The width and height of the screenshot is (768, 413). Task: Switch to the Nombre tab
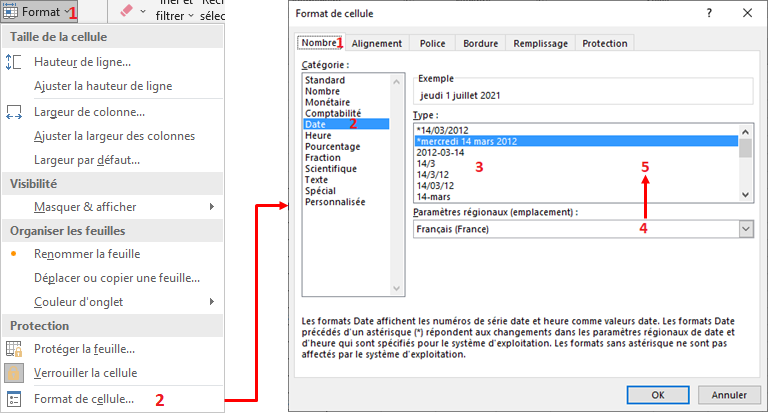tap(320, 43)
